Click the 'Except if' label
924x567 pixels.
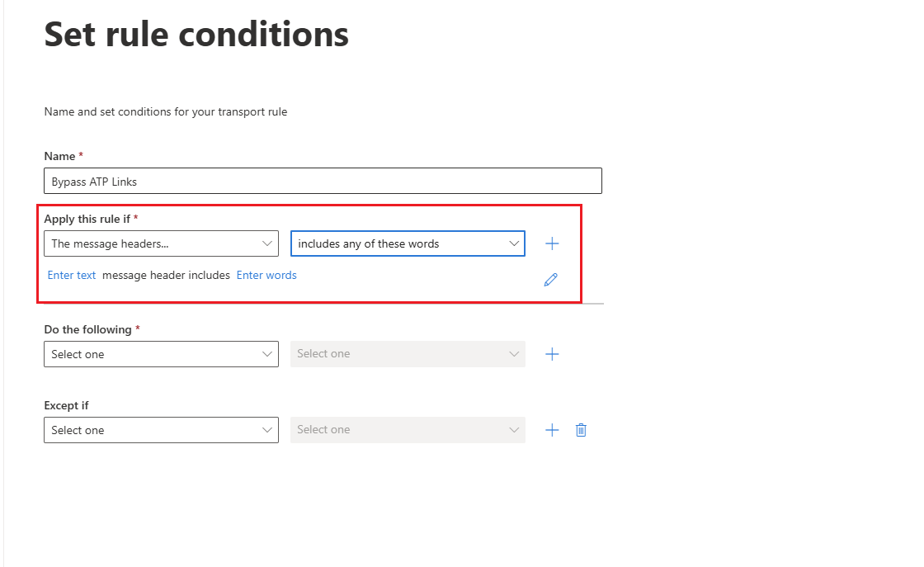(x=66, y=405)
